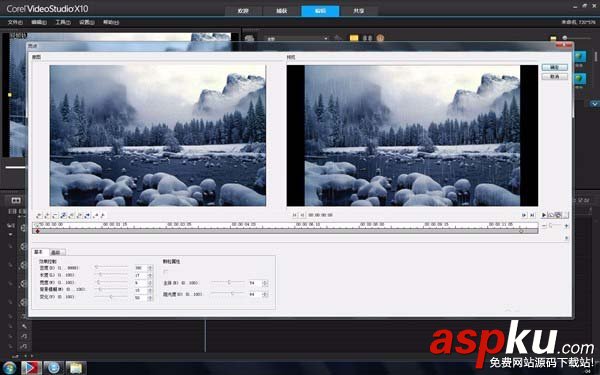Screen dimensions: 600x375
Task: Open the 欢迎 workspace tab
Action: tap(243, 11)
